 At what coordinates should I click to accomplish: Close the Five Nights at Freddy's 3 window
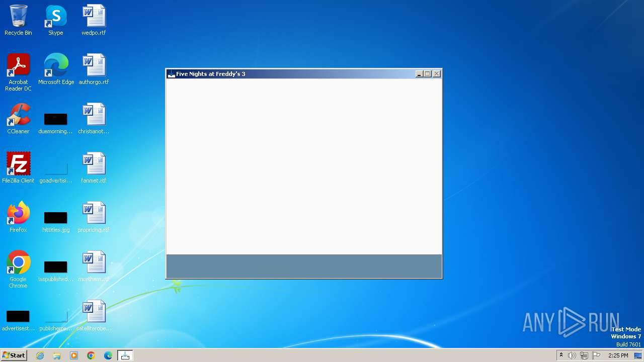click(437, 74)
